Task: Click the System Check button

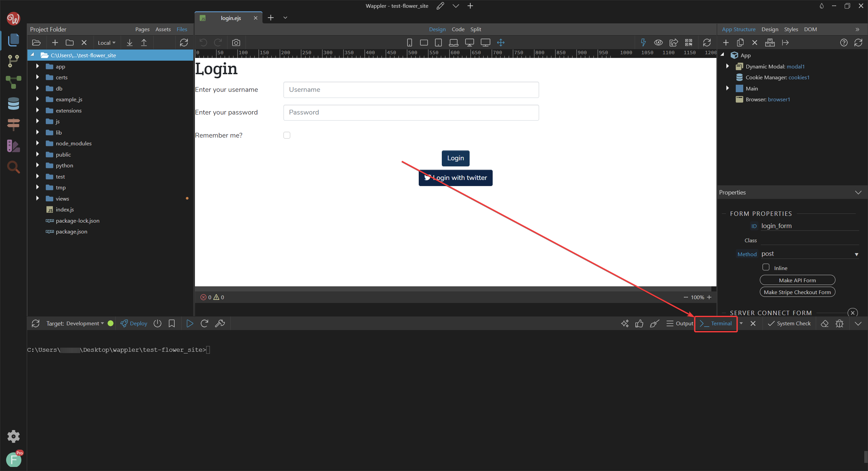Action: coord(789,323)
